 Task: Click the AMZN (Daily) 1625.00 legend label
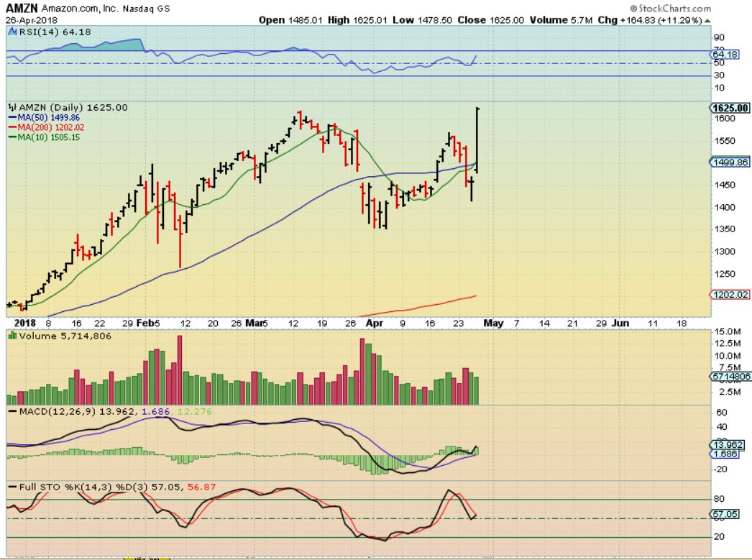click(73, 107)
